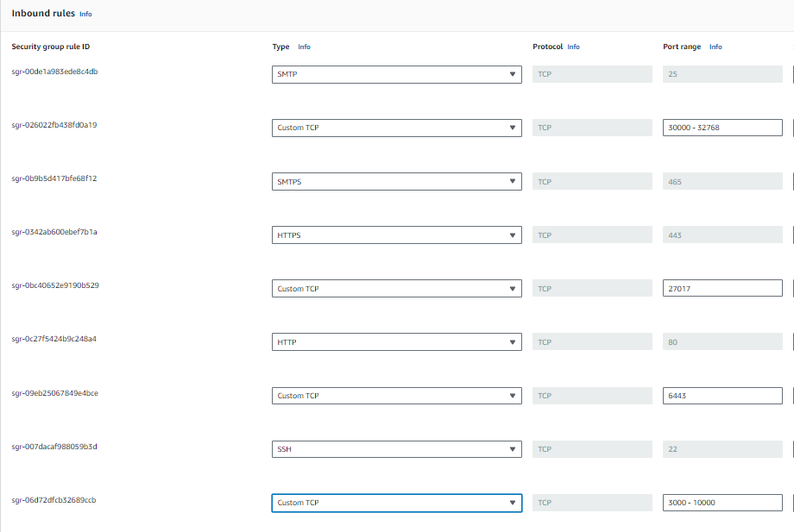Click dropdown arrow on HTTPS type selector
The height and width of the screenshot is (532, 794).
[x=513, y=235]
